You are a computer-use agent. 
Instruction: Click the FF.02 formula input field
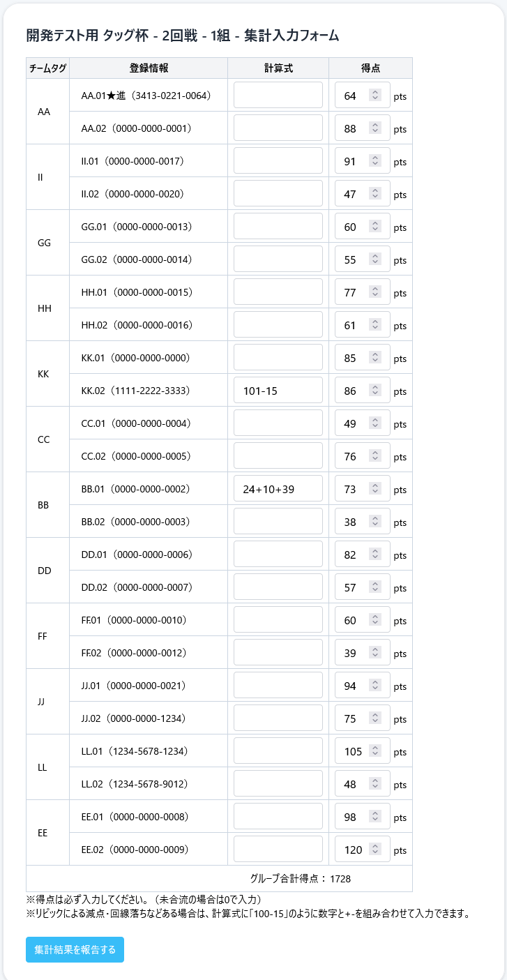click(278, 653)
